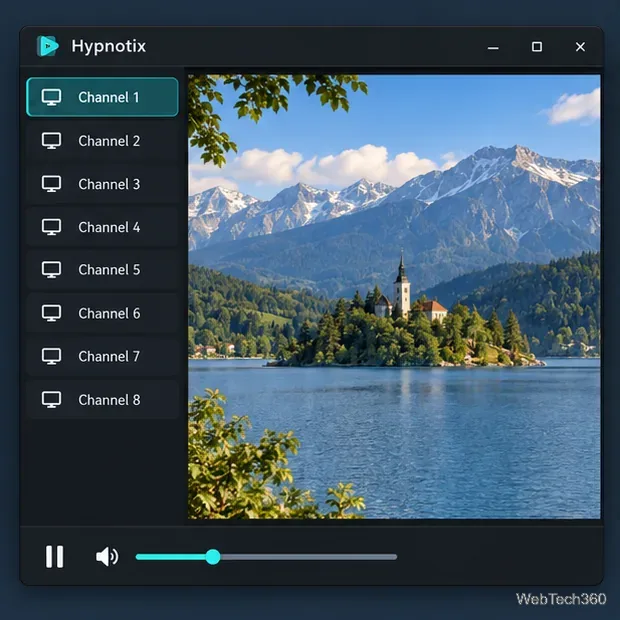Close the Hypnotix window

580,47
